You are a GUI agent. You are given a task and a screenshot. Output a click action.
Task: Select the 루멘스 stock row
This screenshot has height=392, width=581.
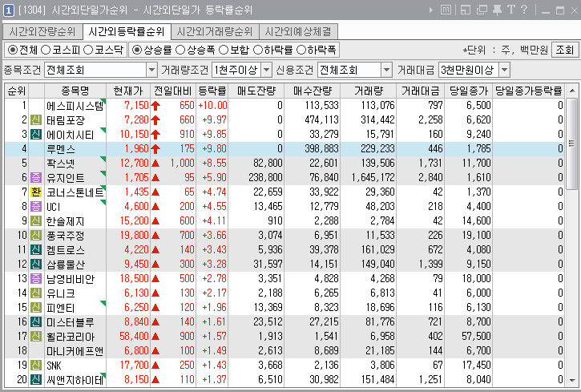pyautogui.click(x=285, y=149)
